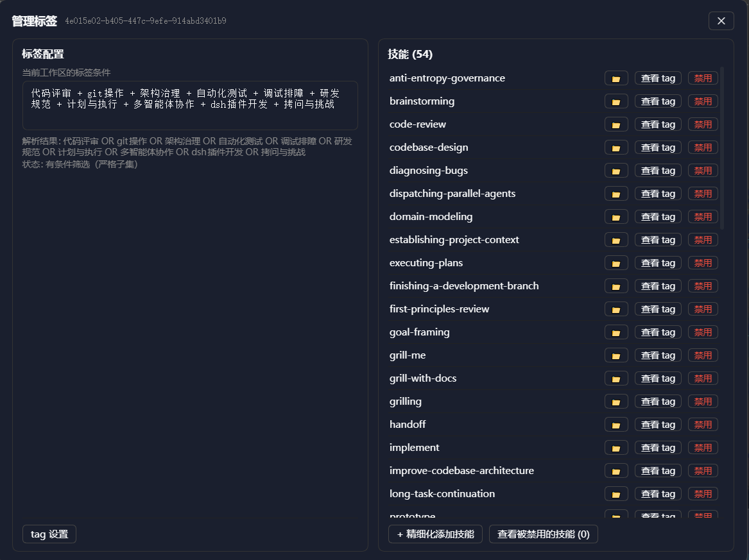Select the finishing-a-development-branch skill name

(464, 286)
